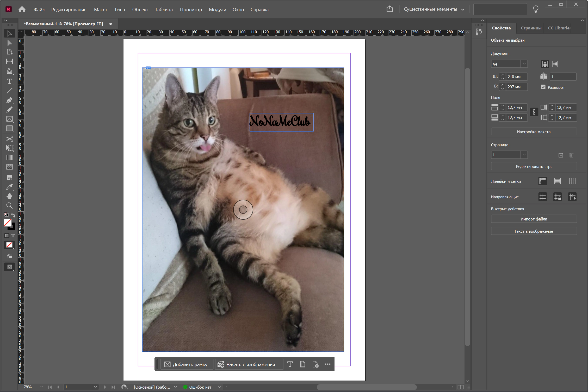Open the three-dots more options in contextual bar
The width and height of the screenshot is (588, 392).
[327, 364]
